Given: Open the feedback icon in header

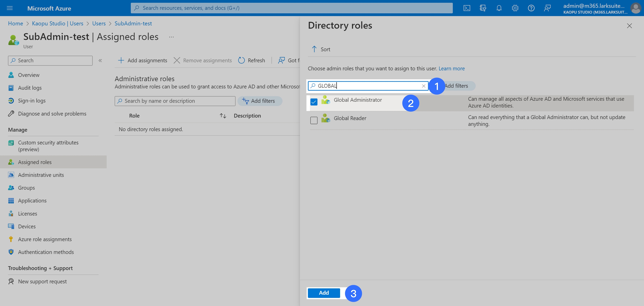Looking at the screenshot, I should (x=547, y=8).
